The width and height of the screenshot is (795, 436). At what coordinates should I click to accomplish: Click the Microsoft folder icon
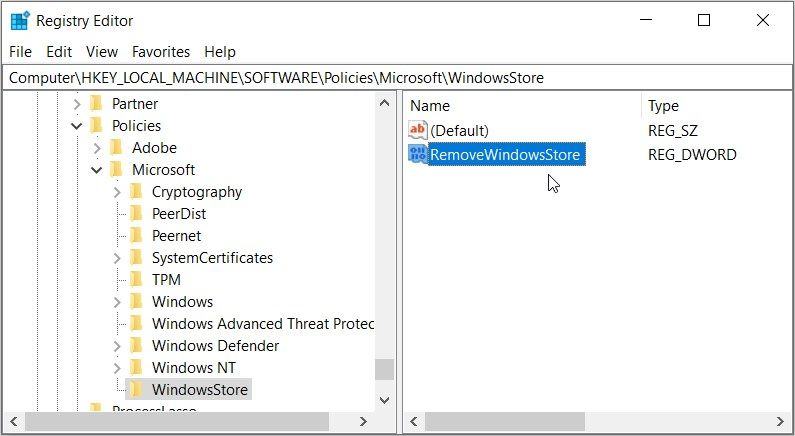tap(117, 169)
